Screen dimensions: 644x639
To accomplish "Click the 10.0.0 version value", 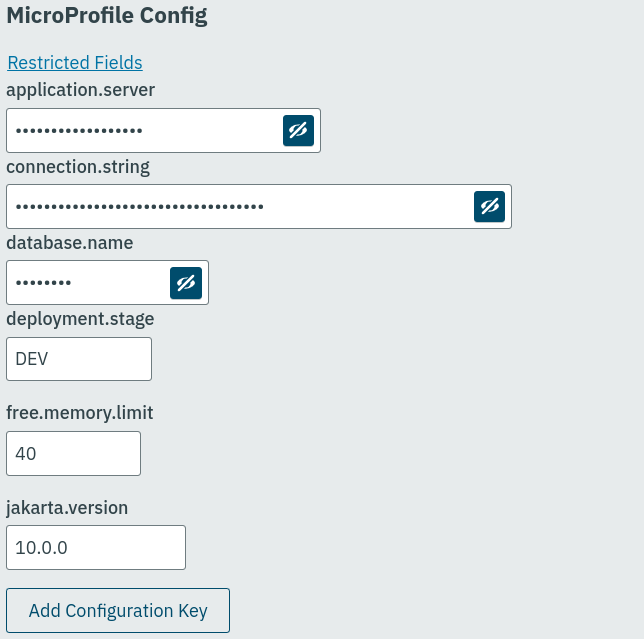I will pyautogui.click(x=41, y=548).
